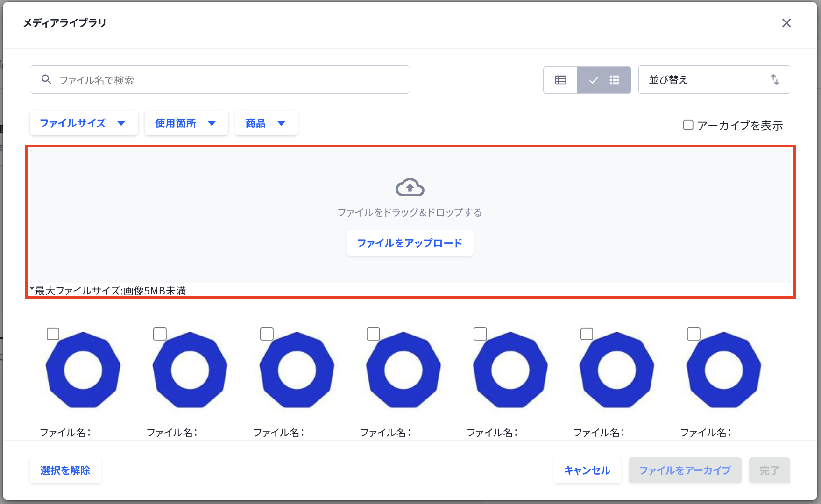Check the sixth thumbnail's checkbox
This screenshot has width=821, height=504.
pyautogui.click(x=587, y=334)
